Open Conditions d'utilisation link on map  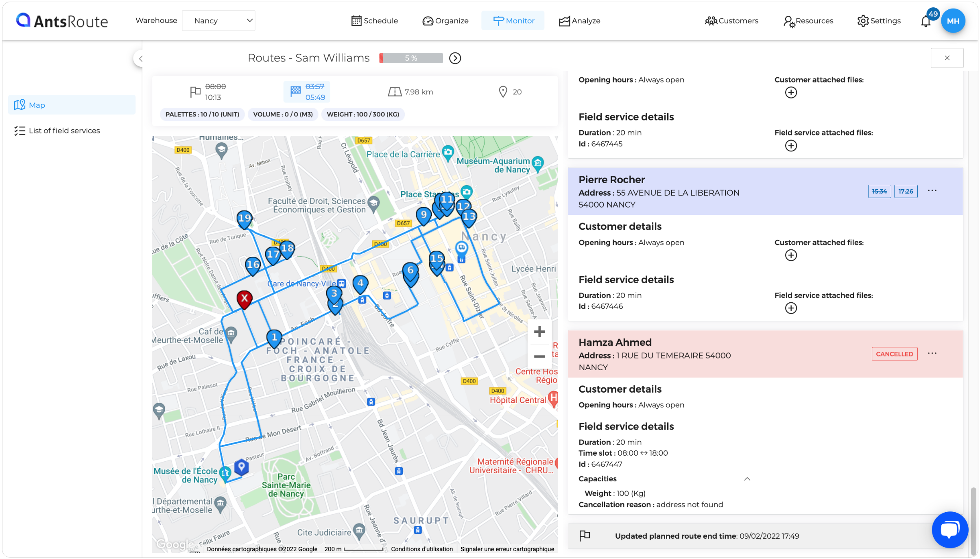click(422, 549)
